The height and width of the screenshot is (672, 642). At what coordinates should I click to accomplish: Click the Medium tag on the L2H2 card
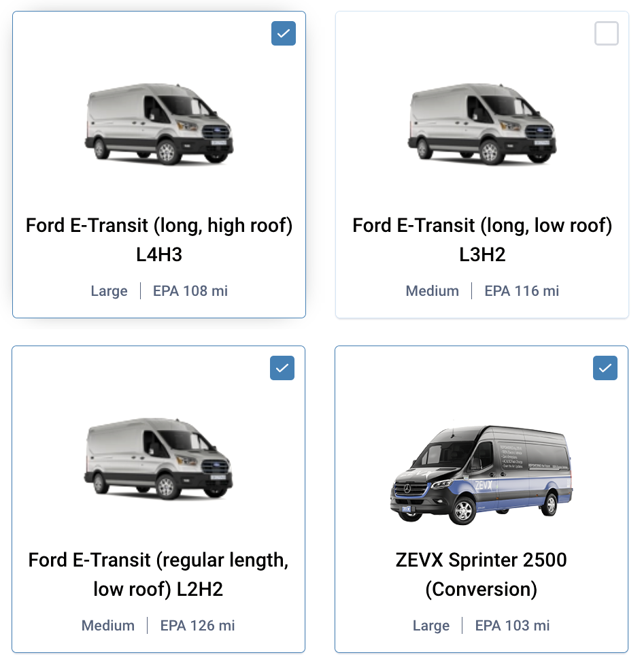107,625
